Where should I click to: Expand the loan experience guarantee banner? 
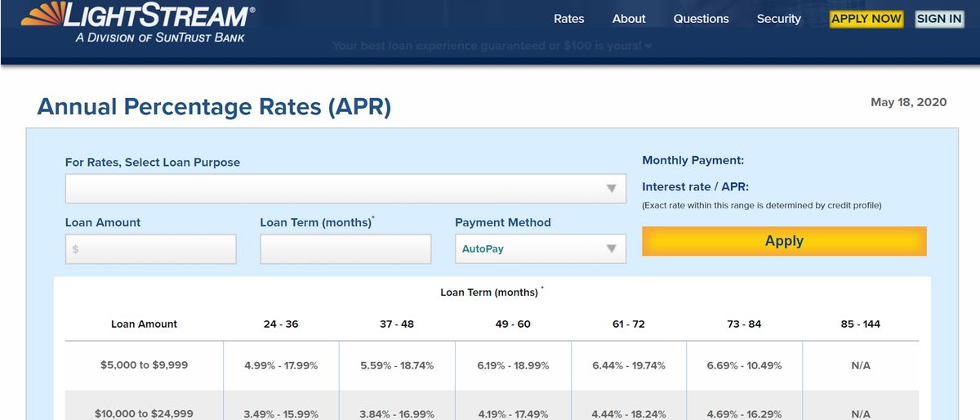pyautogui.click(x=492, y=46)
